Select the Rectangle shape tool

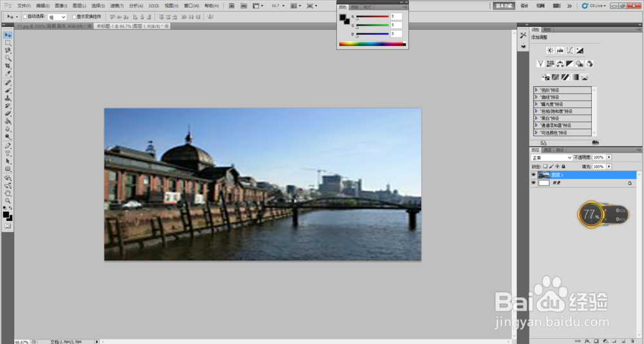[8, 169]
